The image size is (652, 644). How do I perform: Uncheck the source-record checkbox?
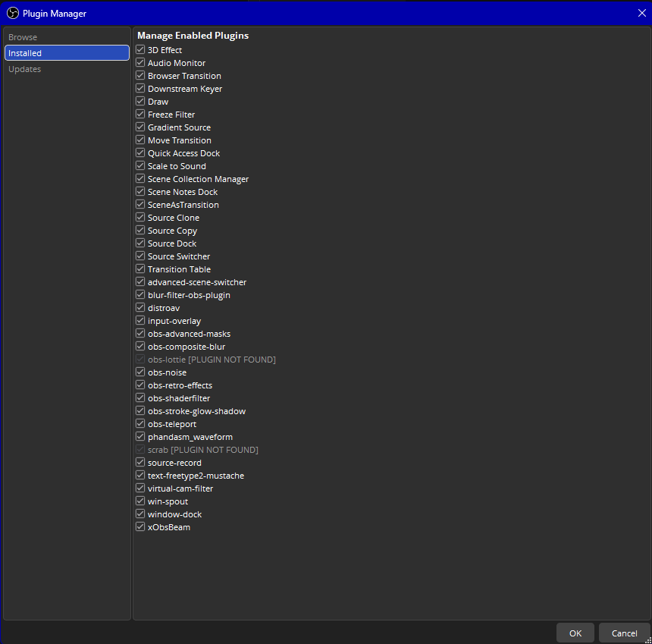point(140,463)
